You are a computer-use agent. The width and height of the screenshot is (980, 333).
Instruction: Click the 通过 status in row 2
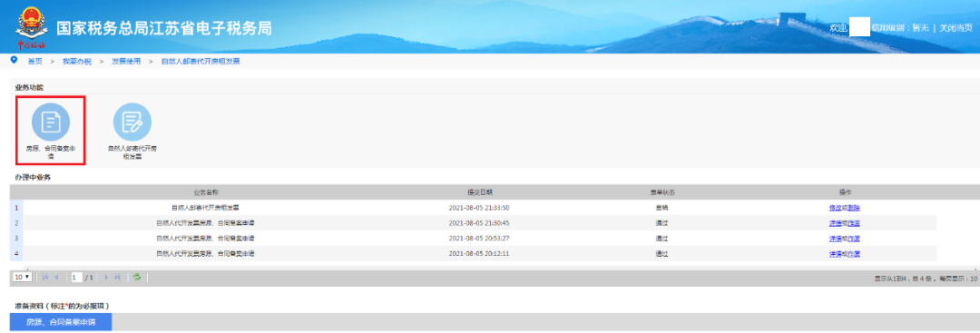(661, 223)
